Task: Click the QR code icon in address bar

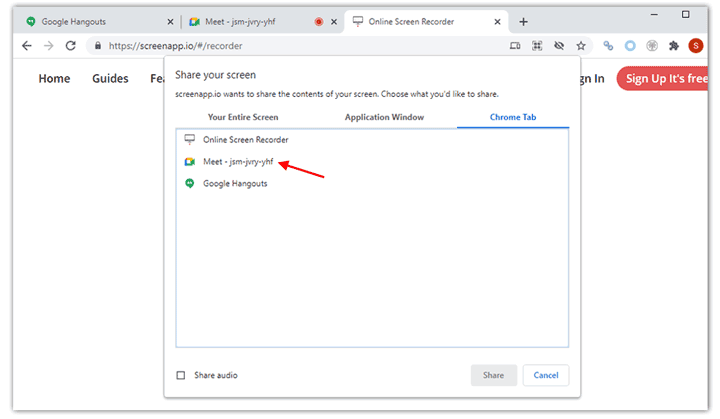Action: click(537, 46)
